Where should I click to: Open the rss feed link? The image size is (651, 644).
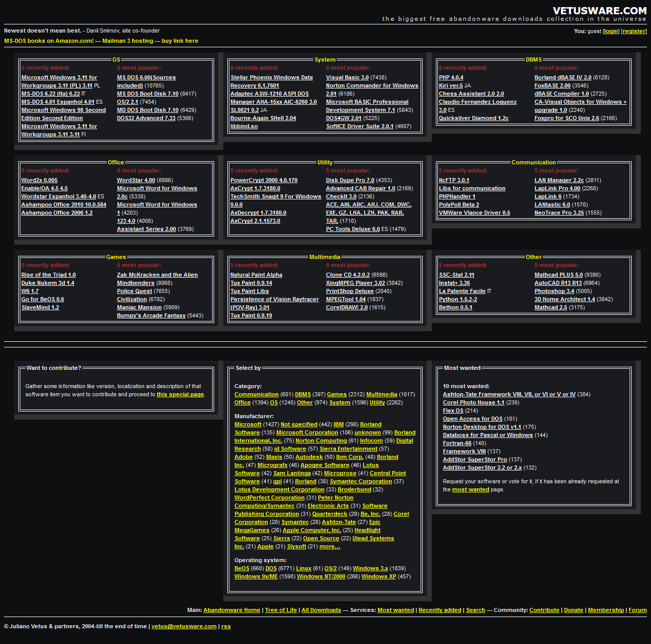click(x=226, y=626)
